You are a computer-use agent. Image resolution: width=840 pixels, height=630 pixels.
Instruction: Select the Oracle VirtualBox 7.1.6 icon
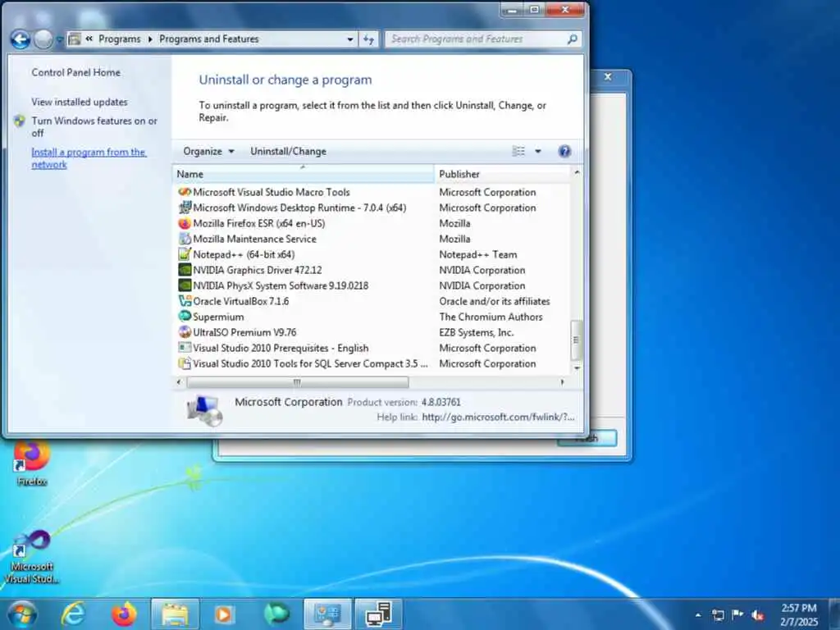185,301
